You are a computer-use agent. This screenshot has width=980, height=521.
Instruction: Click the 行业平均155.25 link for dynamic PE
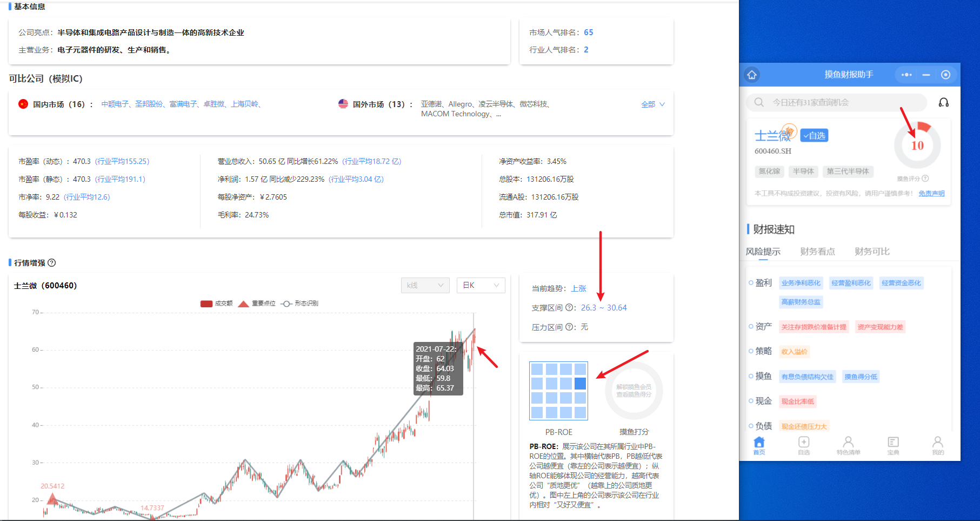(x=122, y=161)
